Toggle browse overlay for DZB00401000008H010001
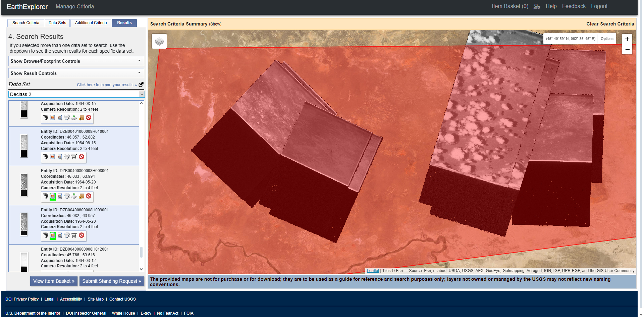 (53, 157)
